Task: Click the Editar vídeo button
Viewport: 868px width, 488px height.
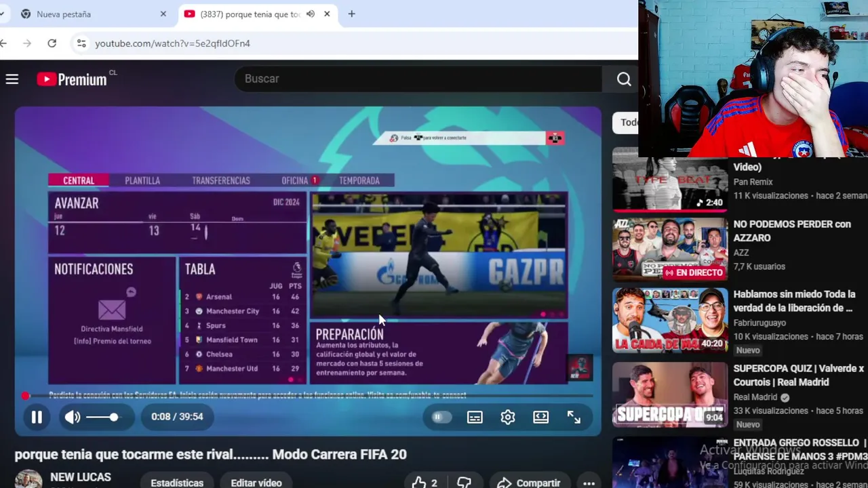Action: (x=256, y=483)
